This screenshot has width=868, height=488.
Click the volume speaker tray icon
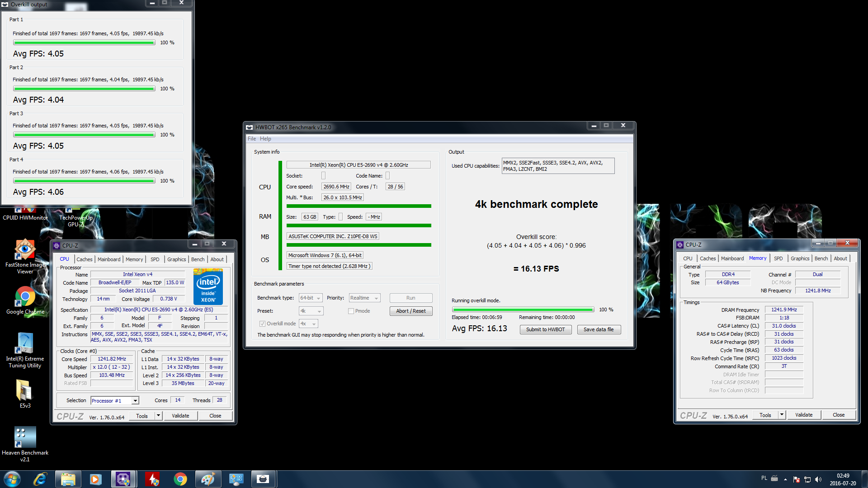pos(818,479)
